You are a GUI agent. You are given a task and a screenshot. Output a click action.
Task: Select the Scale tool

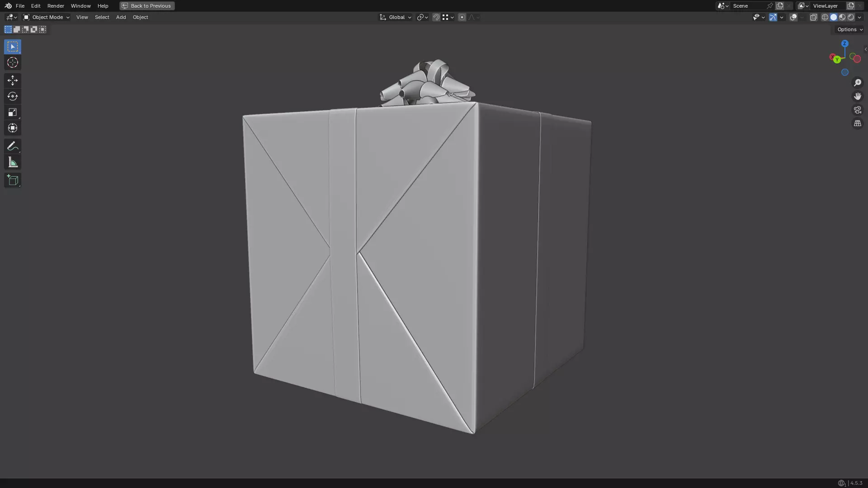coord(13,112)
